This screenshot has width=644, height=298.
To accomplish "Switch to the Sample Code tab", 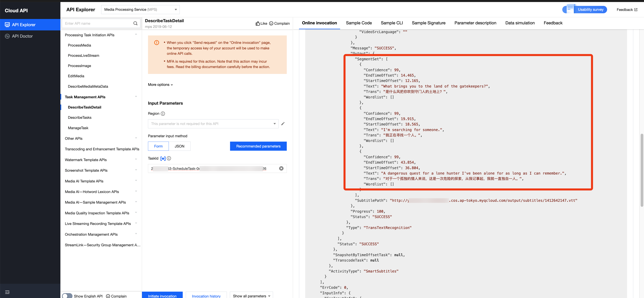I will coord(359,23).
